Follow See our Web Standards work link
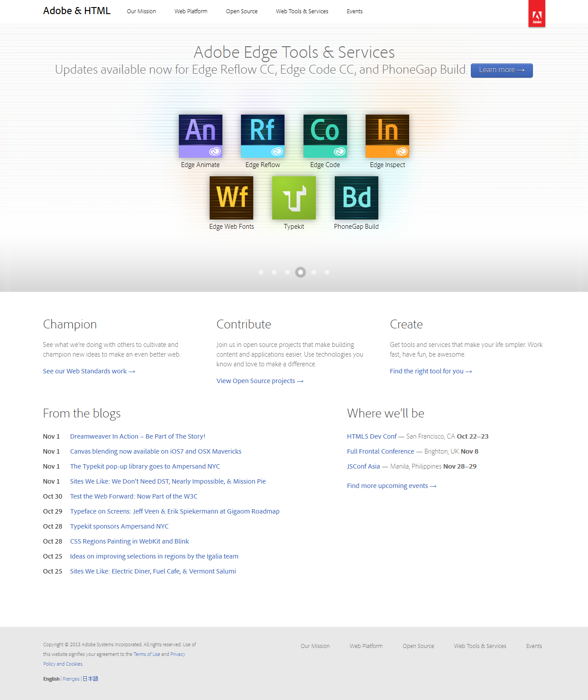Viewport: 588px width, 700px height. point(89,371)
